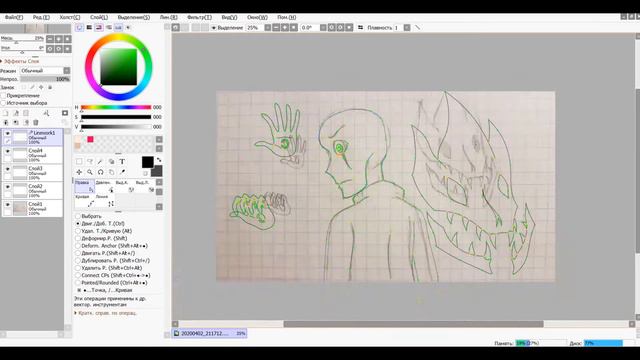The width and height of the screenshot is (640, 360).
Task: Select the magic wand tool
Action: pos(100,162)
